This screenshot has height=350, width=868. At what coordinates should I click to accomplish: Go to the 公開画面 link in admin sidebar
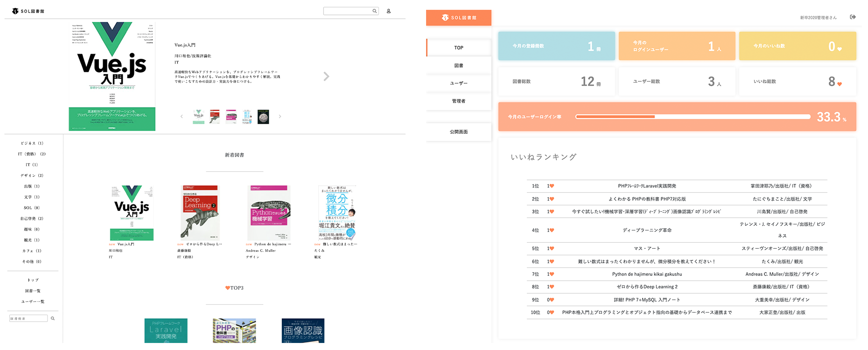coord(459,132)
